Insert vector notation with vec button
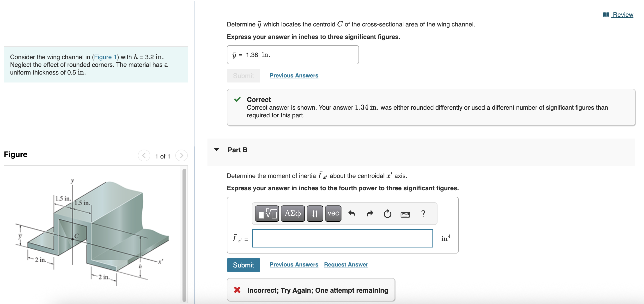 (x=333, y=214)
